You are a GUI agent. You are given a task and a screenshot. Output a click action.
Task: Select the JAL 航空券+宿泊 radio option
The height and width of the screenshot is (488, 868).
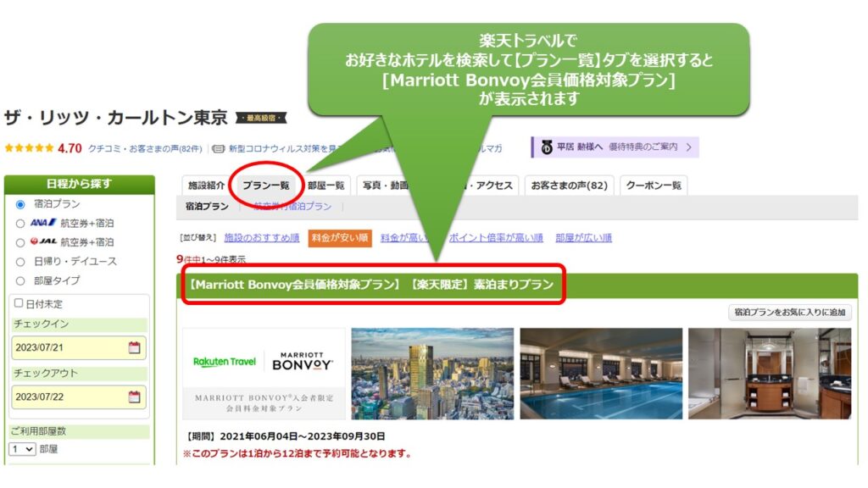tap(20, 242)
